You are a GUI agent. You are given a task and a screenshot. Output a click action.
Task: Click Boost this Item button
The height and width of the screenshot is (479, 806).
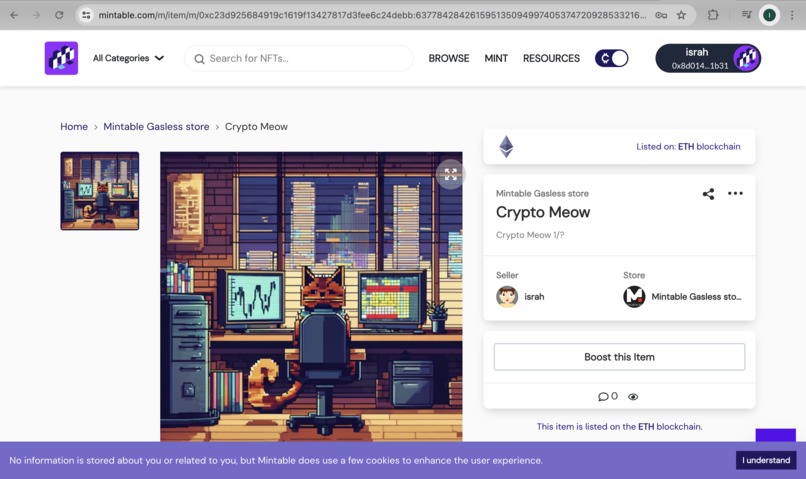(x=619, y=357)
